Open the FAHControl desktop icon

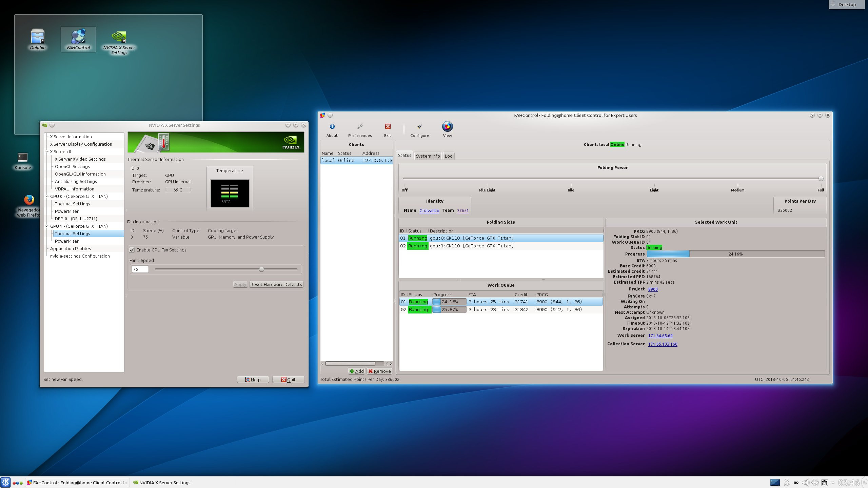pyautogui.click(x=78, y=40)
